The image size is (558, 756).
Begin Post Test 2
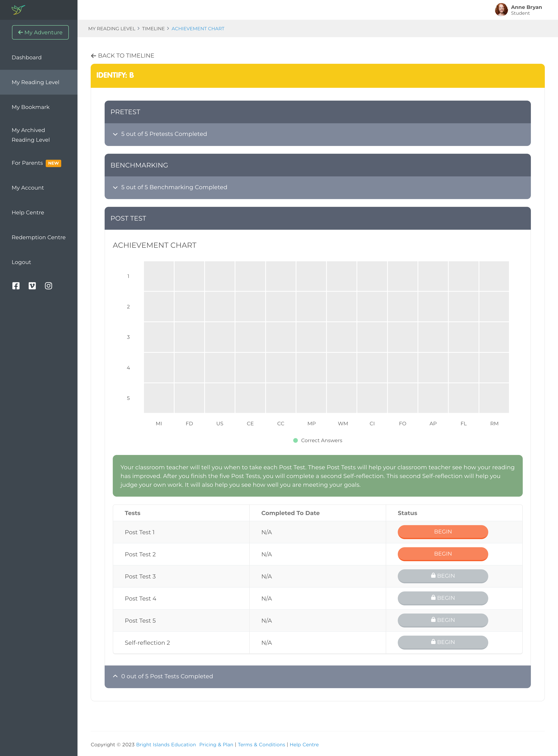[443, 554]
